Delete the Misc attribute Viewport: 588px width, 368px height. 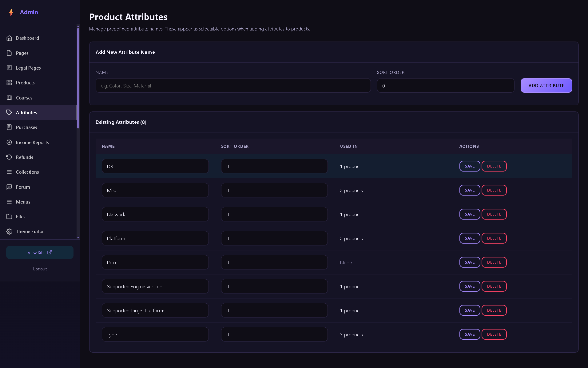(494, 190)
